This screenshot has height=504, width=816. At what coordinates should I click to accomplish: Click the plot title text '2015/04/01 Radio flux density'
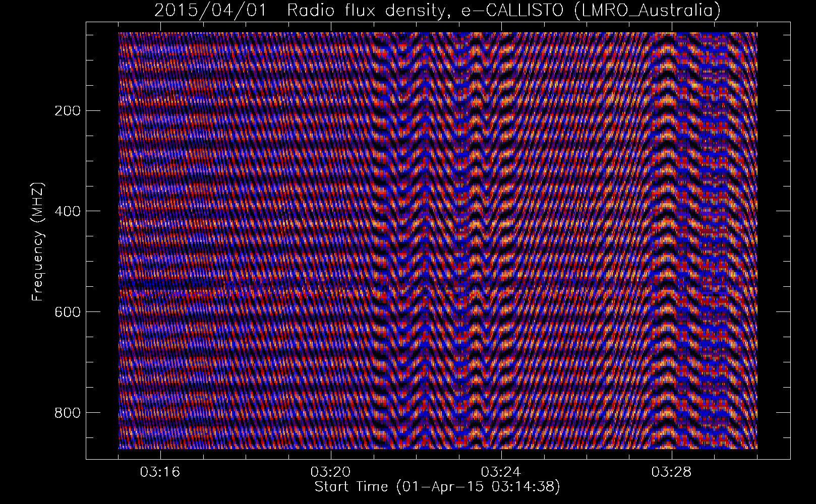[x=303, y=10]
